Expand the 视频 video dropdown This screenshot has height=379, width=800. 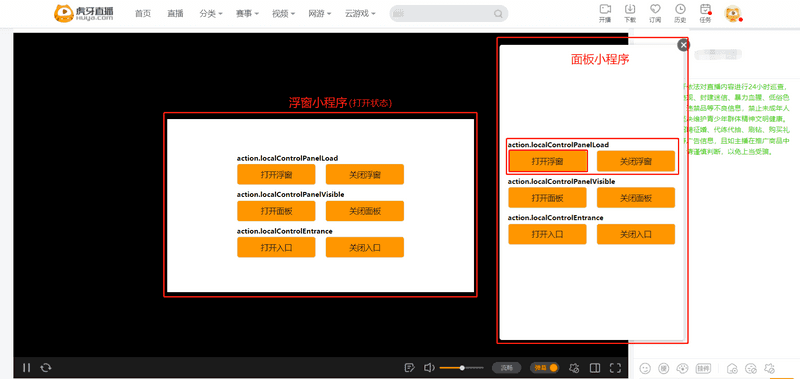pyautogui.click(x=284, y=14)
